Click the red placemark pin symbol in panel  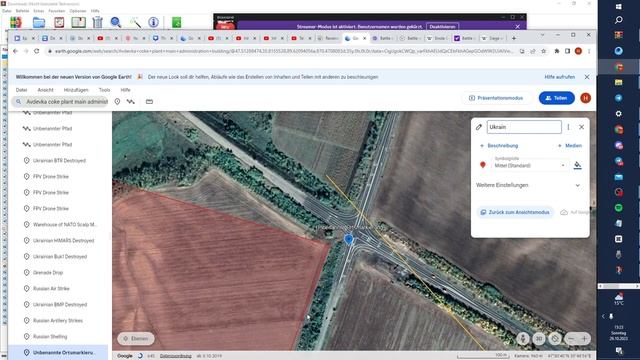point(483,165)
